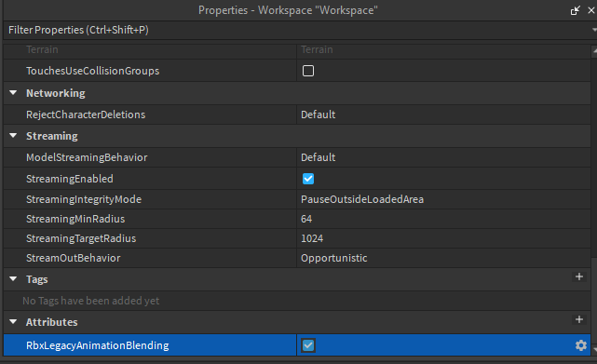Select the ModelStreamingBehavior property label

tap(87, 157)
